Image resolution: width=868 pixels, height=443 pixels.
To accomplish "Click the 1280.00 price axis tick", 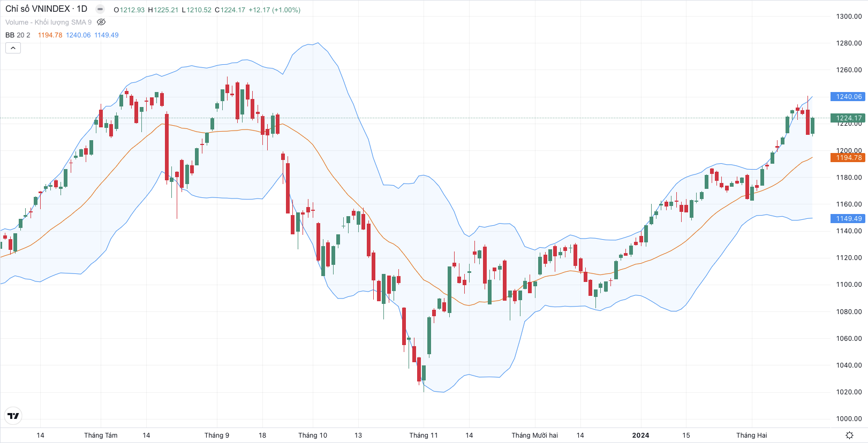I will tap(849, 43).
